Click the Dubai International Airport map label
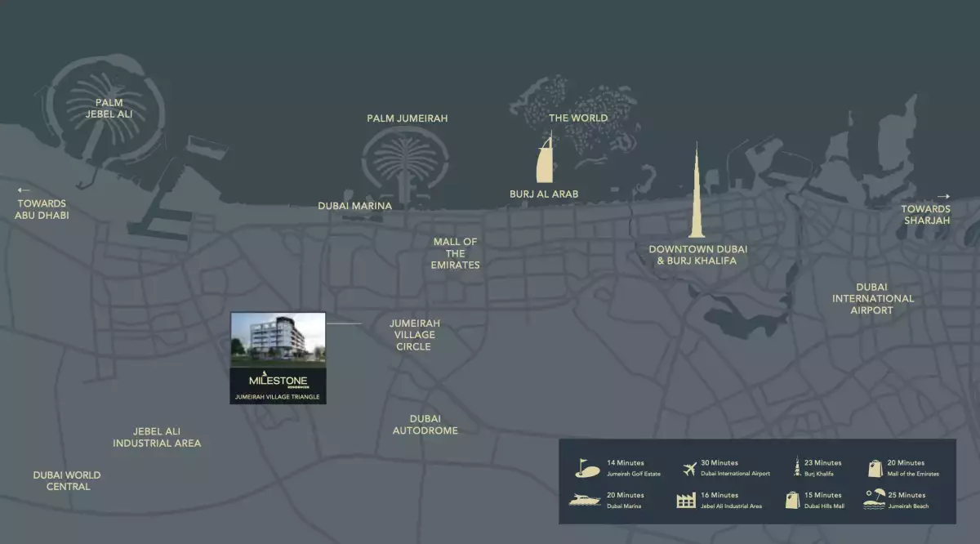The width and height of the screenshot is (980, 544). tap(872, 299)
